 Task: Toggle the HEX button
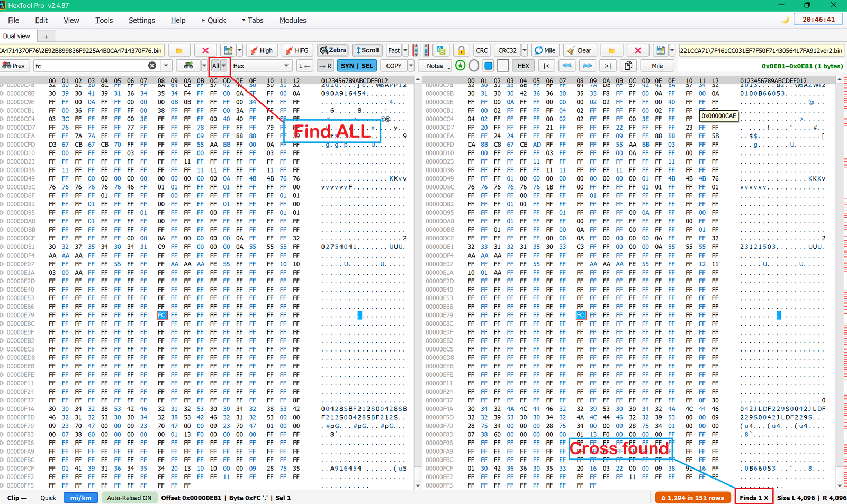tap(523, 66)
